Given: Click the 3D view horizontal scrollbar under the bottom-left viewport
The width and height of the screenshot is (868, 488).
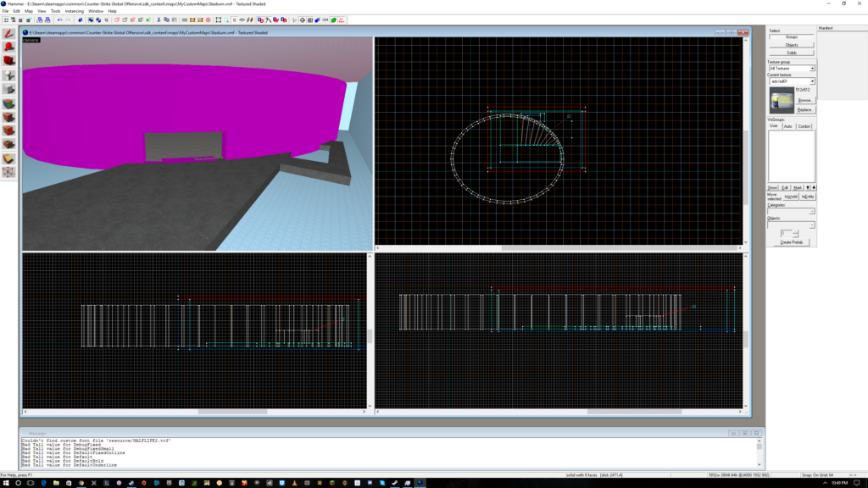Looking at the screenshot, I should pos(194,412).
